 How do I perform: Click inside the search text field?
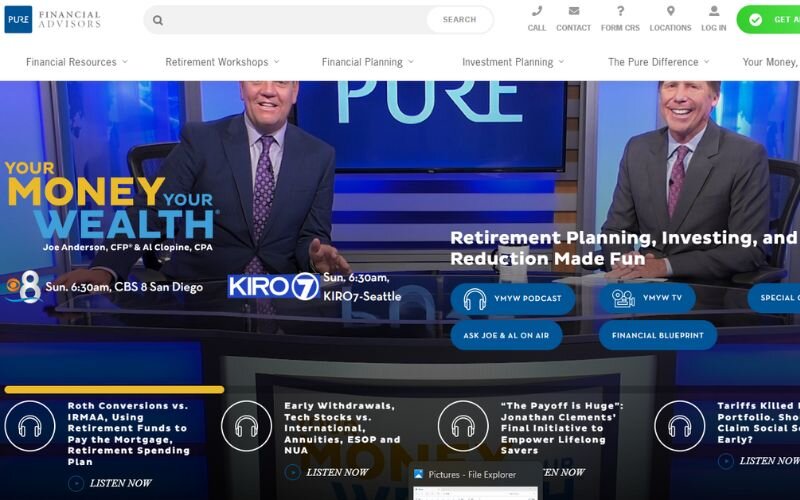[296, 20]
